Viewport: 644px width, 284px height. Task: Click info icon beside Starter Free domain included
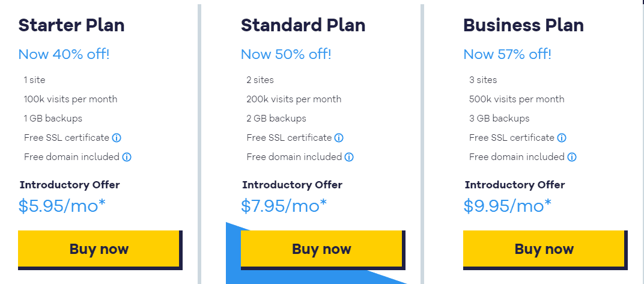pyautogui.click(x=127, y=157)
